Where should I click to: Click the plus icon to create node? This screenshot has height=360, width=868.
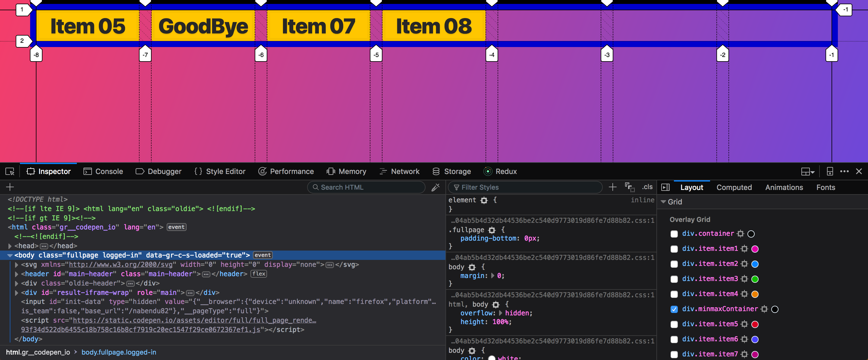pyautogui.click(x=10, y=187)
